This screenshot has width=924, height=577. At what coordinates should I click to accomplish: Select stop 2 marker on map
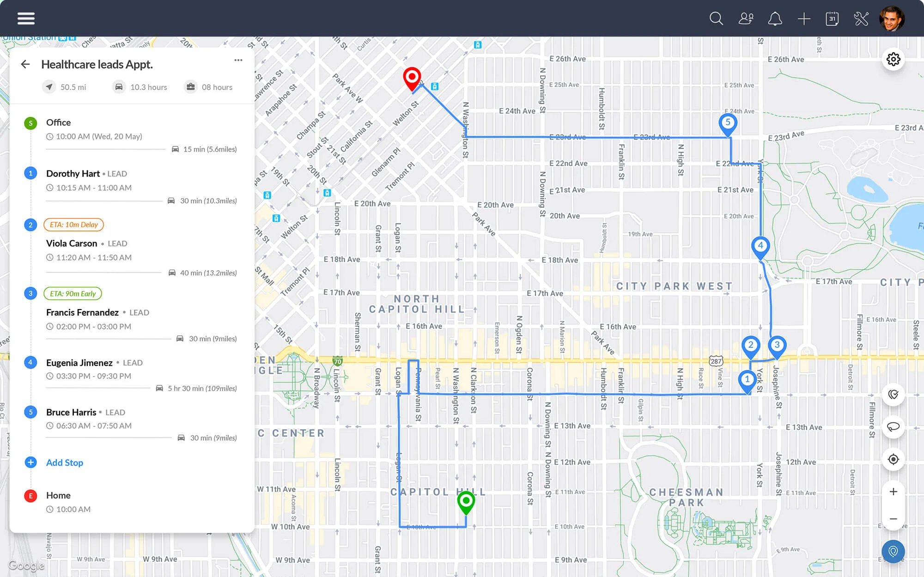click(751, 346)
